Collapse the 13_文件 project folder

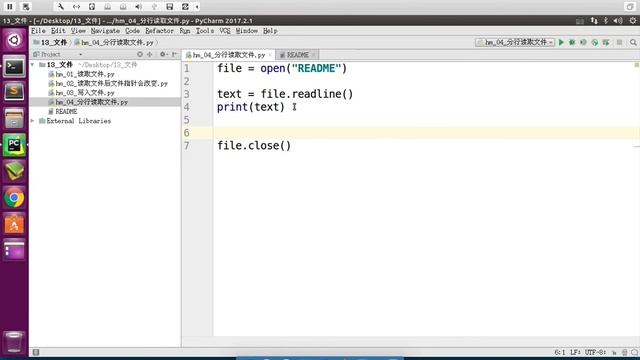tap(33, 65)
